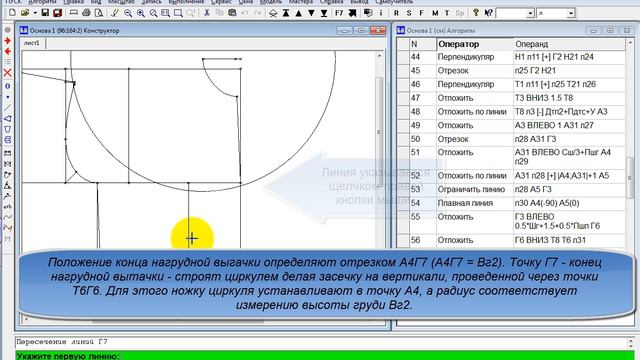This screenshot has height=360, width=640.
Task: Select the лист1 tab
Action: pyautogui.click(x=32, y=43)
